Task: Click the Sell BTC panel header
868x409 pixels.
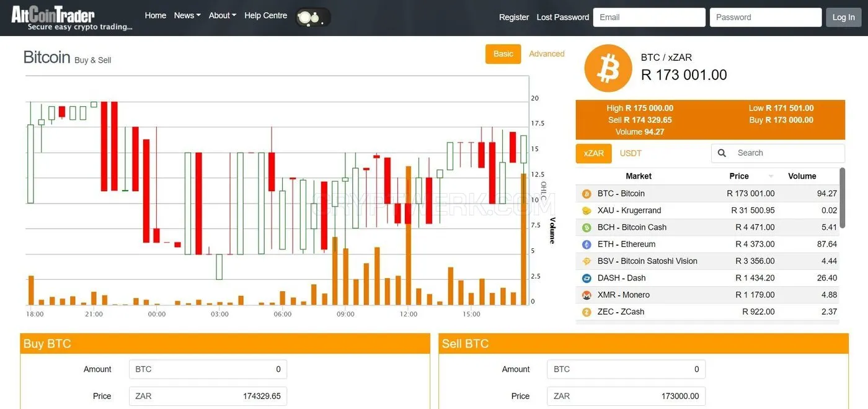Action: tap(644, 344)
